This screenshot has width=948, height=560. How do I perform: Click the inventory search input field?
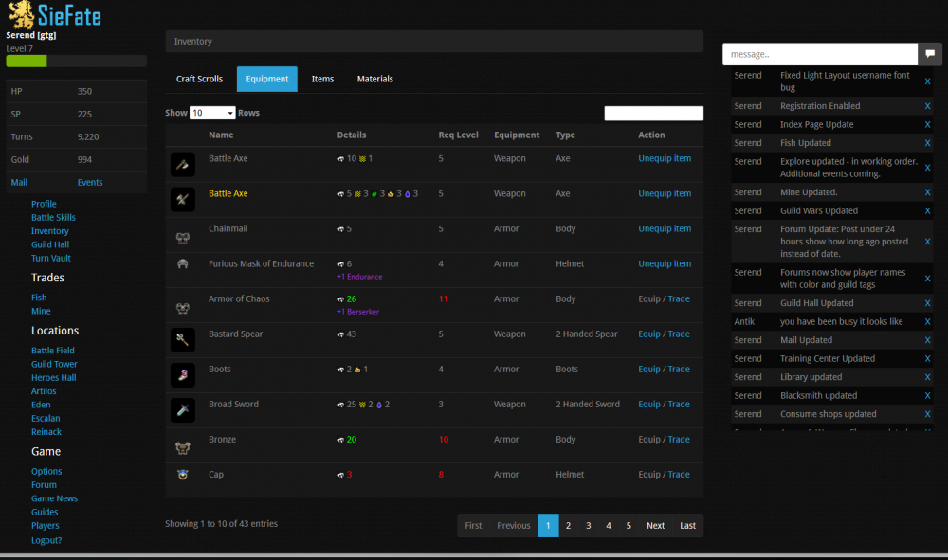click(x=653, y=114)
